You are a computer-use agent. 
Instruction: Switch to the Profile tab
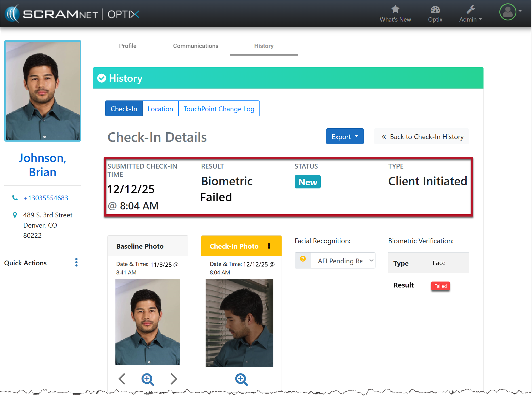point(128,46)
